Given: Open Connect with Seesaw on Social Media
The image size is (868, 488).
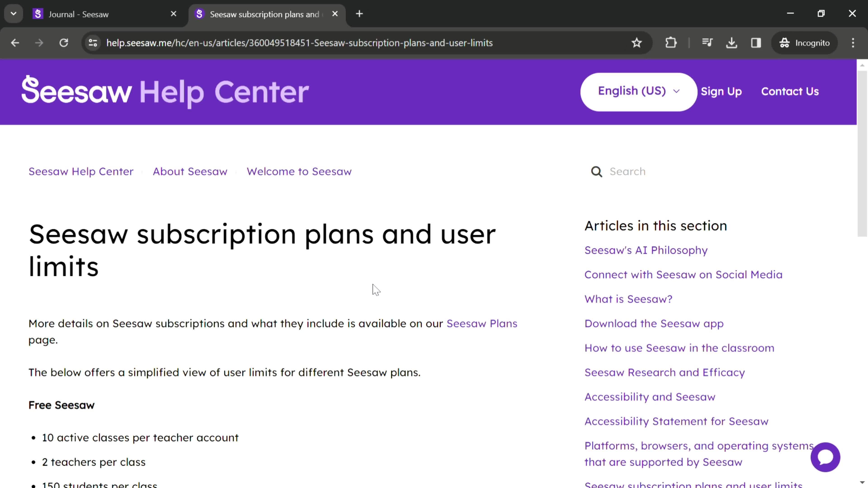Looking at the screenshot, I should click(683, 274).
